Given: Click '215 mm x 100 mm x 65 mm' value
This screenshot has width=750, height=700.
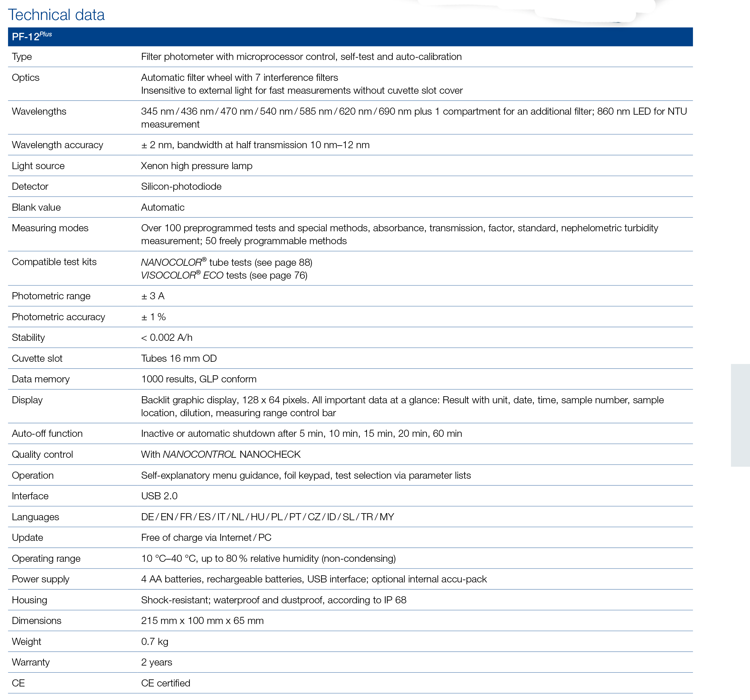Looking at the screenshot, I should (x=202, y=621).
